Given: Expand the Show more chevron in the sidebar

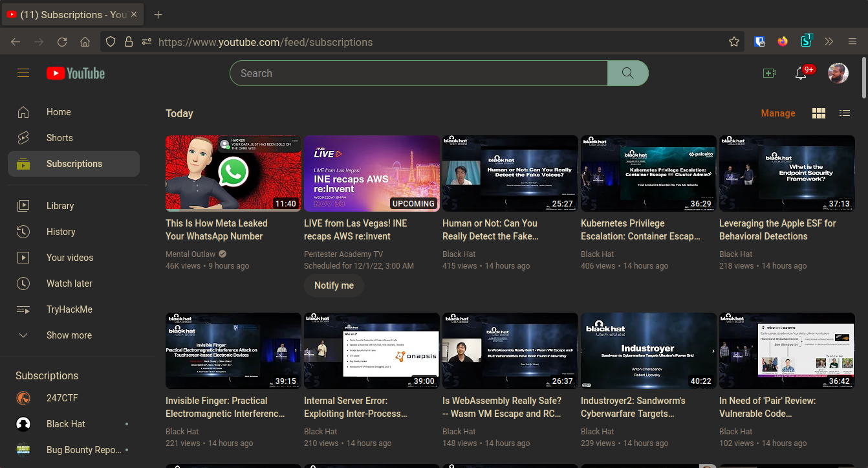Looking at the screenshot, I should point(23,335).
